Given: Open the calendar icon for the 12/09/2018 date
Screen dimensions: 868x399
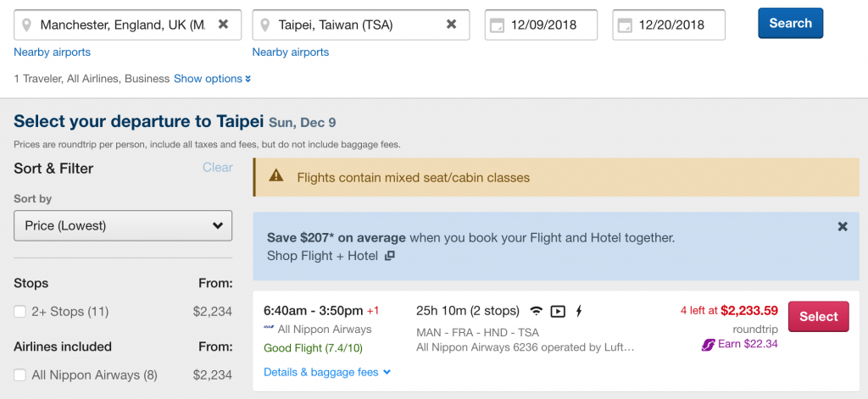Looking at the screenshot, I should pos(497,25).
